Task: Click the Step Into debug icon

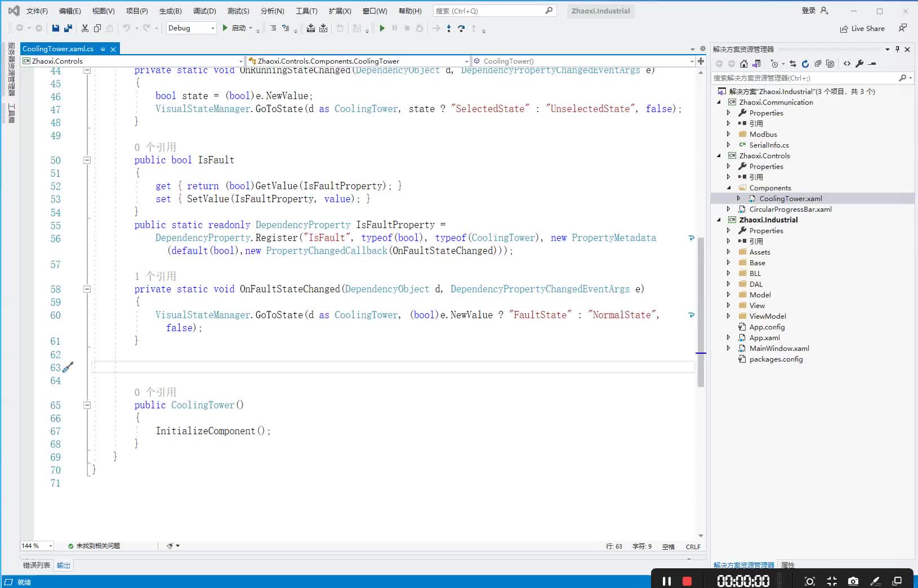Action: tap(449, 28)
